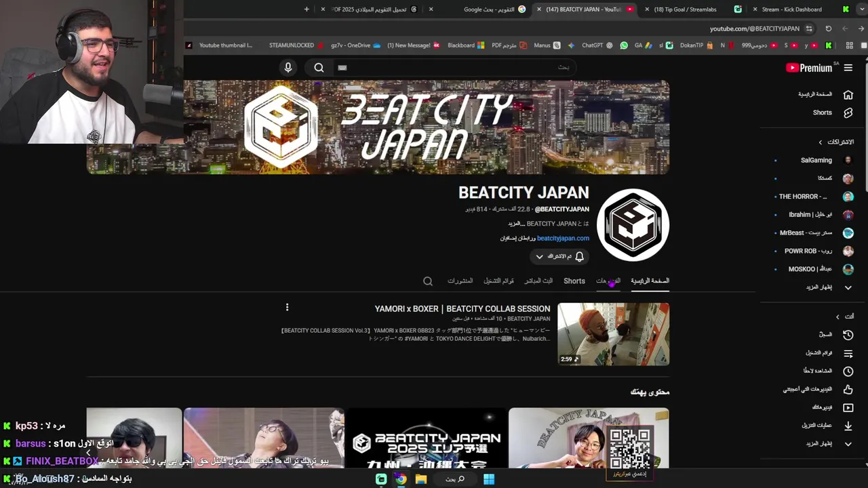Open BEATCITY JAPAN 2025 thumbnail
Image resolution: width=868 pixels, height=488 pixels.
click(426, 438)
